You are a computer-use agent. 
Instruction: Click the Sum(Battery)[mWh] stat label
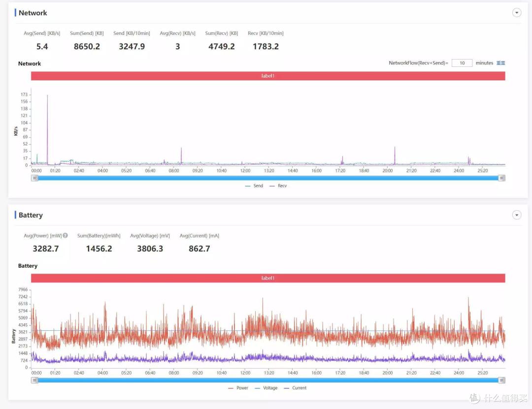[x=99, y=236]
